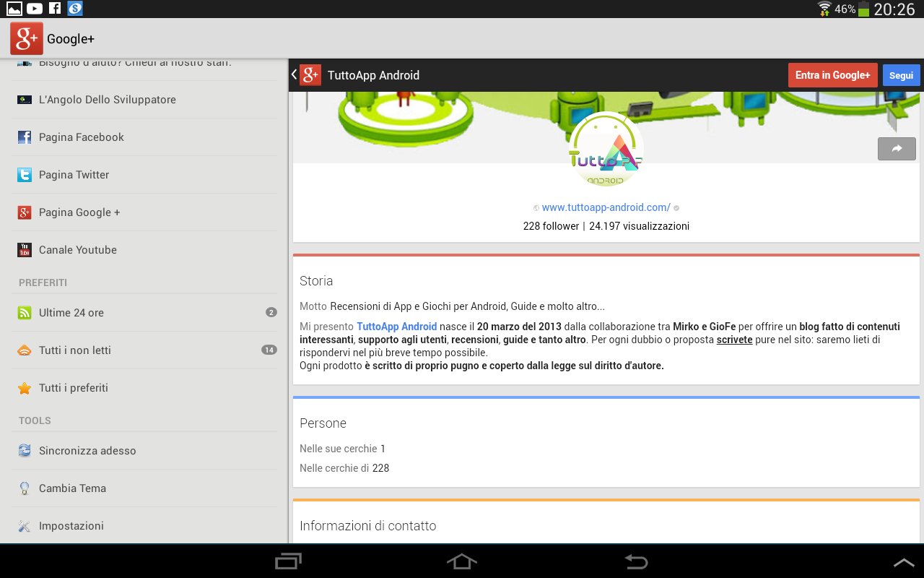
Task: Open Cambia Tema option
Action: (144, 488)
